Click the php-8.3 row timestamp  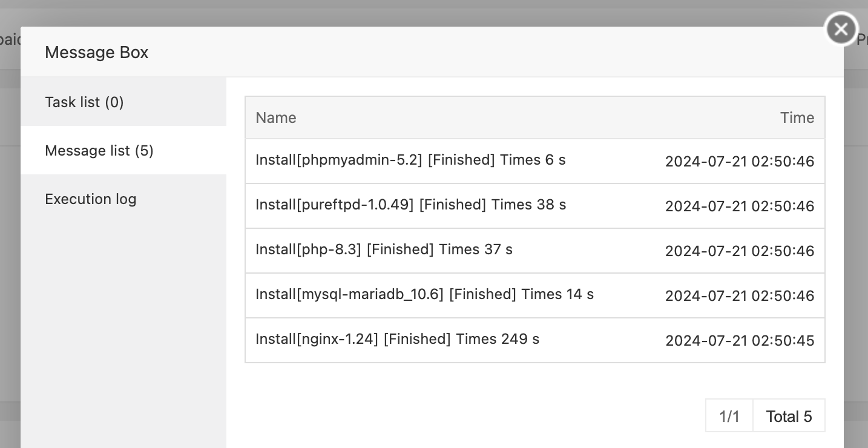tap(740, 251)
